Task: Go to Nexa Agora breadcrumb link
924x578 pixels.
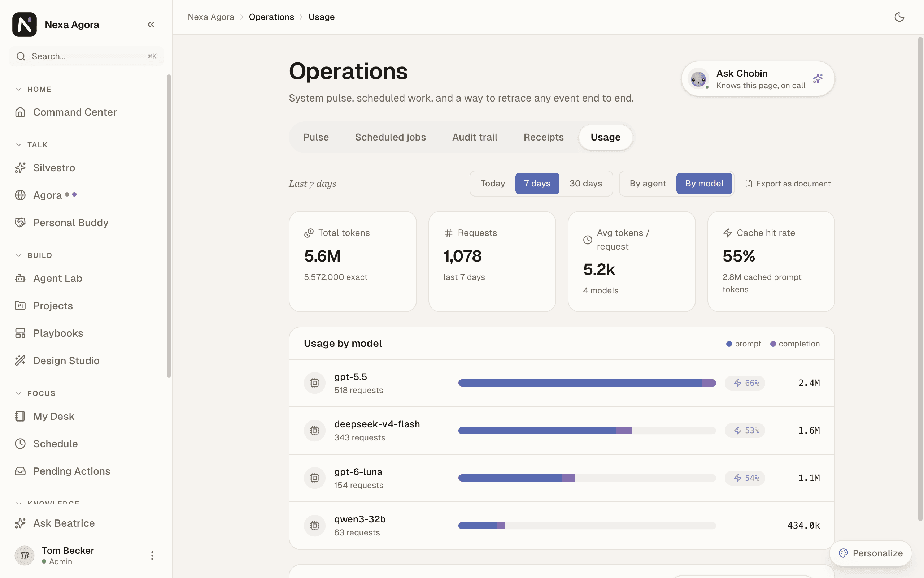Action: pos(211,17)
